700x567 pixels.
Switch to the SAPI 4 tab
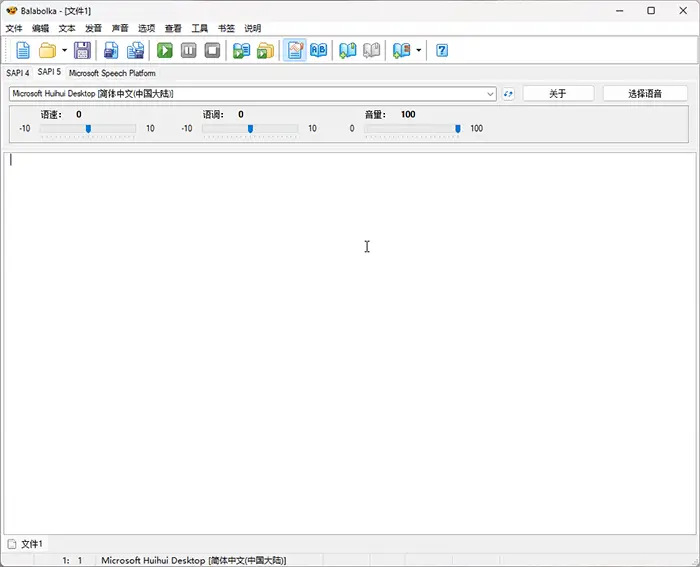[x=18, y=73]
